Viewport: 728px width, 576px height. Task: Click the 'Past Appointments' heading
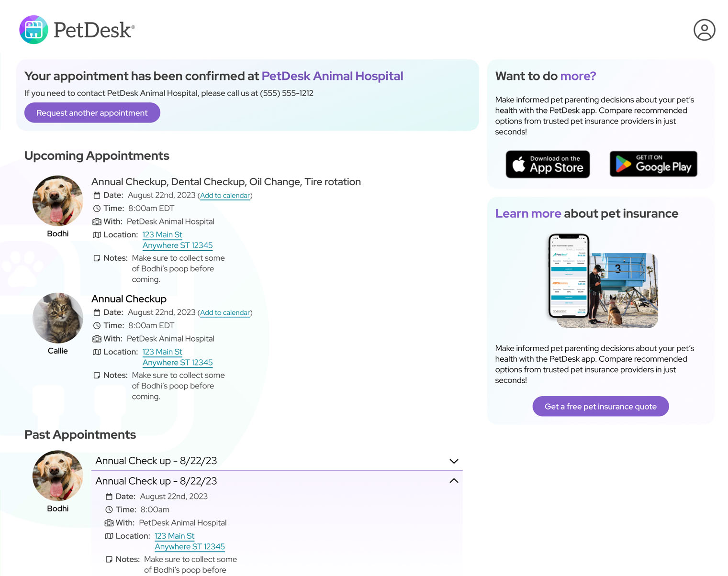(80, 435)
